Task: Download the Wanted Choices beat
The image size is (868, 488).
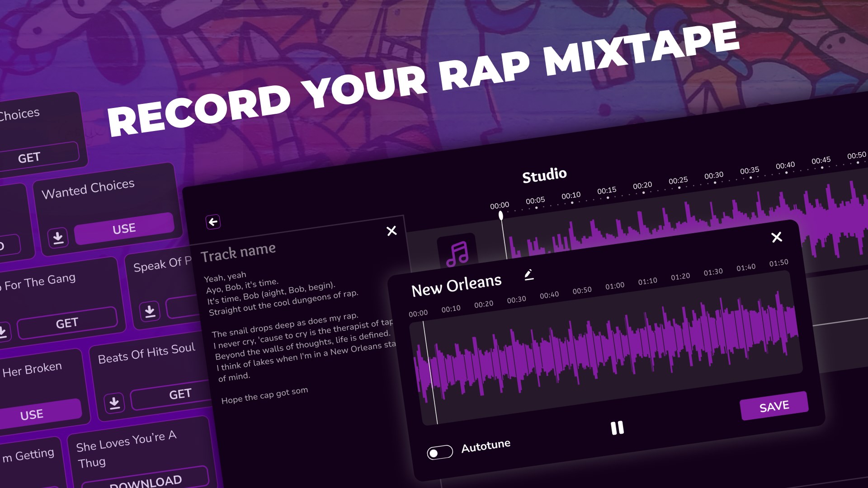Action: [x=58, y=238]
